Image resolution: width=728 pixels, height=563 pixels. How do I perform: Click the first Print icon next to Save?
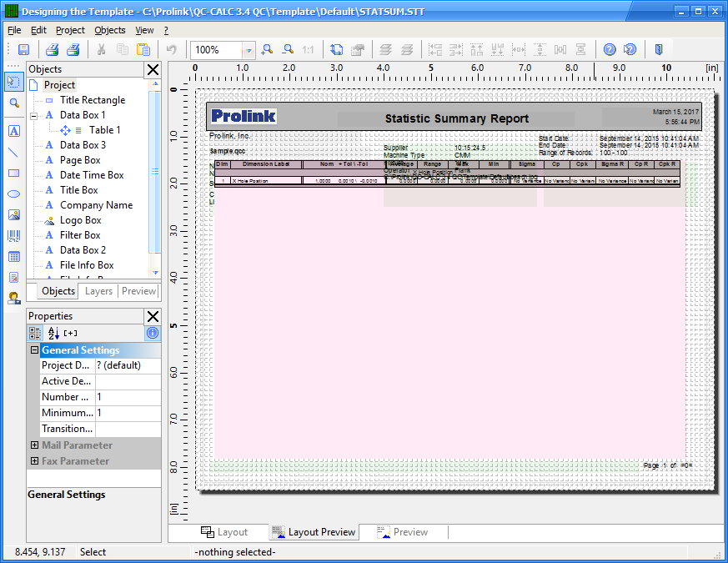[x=52, y=50]
